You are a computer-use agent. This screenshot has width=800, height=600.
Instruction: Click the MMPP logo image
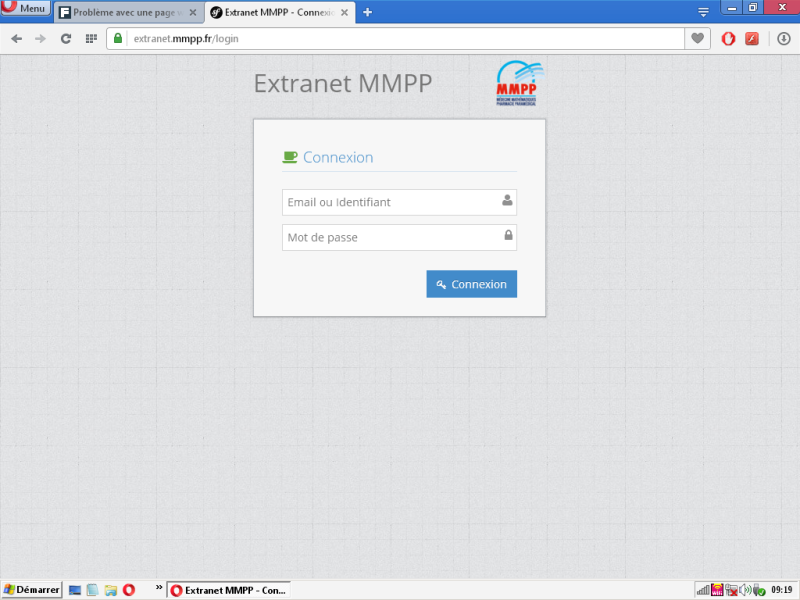pyautogui.click(x=519, y=83)
